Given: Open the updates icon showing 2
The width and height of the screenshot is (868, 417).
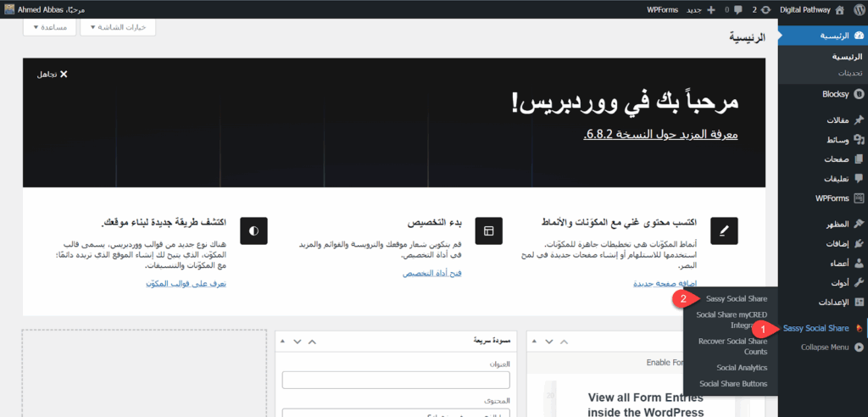Looking at the screenshot, I should tap(765, 9).
